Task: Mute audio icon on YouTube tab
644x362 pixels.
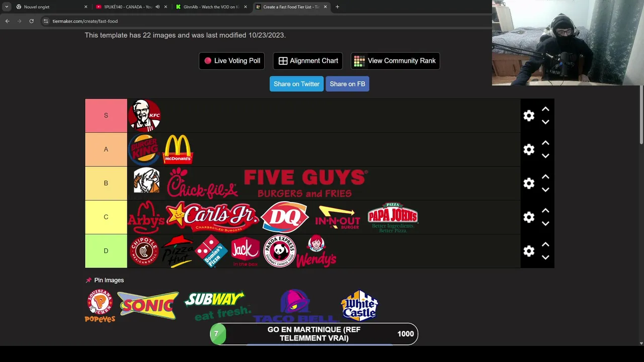Action: tap(157, 7)
